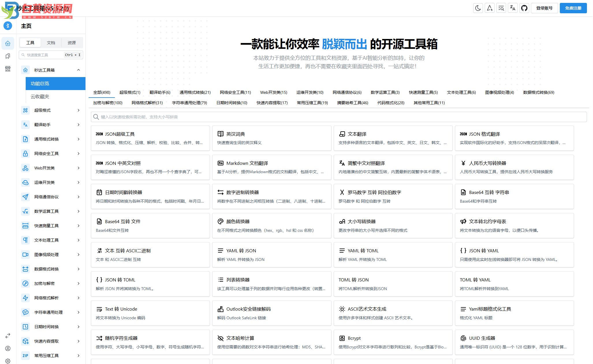Open the Bcrypt tool card
The image size is (593, 364).
pos(393,342)
